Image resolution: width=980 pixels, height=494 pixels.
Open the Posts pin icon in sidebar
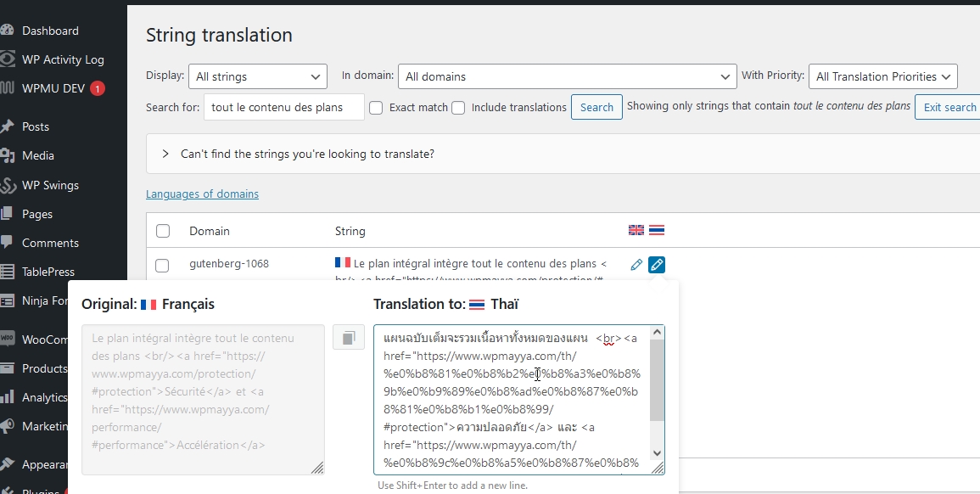[7, 126]
